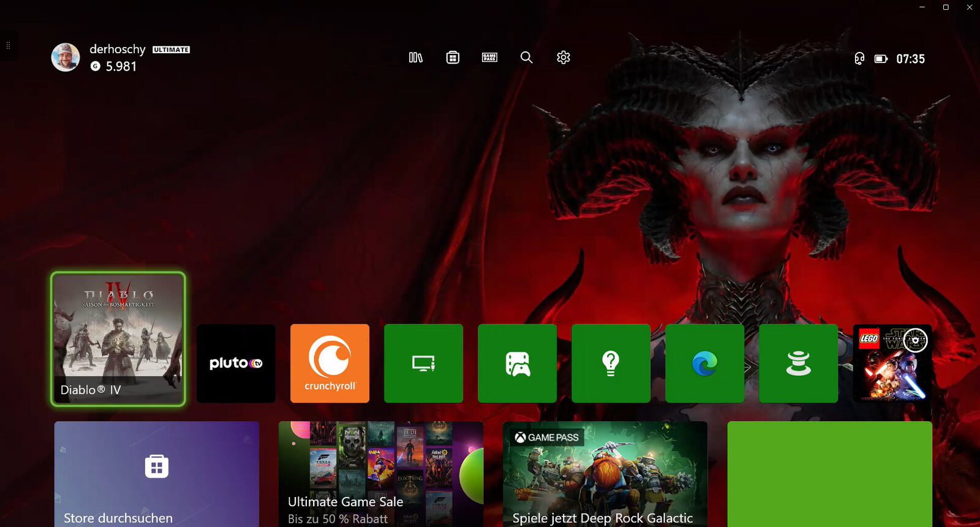980x527 pixels.
Task: Open My Games & Apps library icon
Action: pos(416,58)
